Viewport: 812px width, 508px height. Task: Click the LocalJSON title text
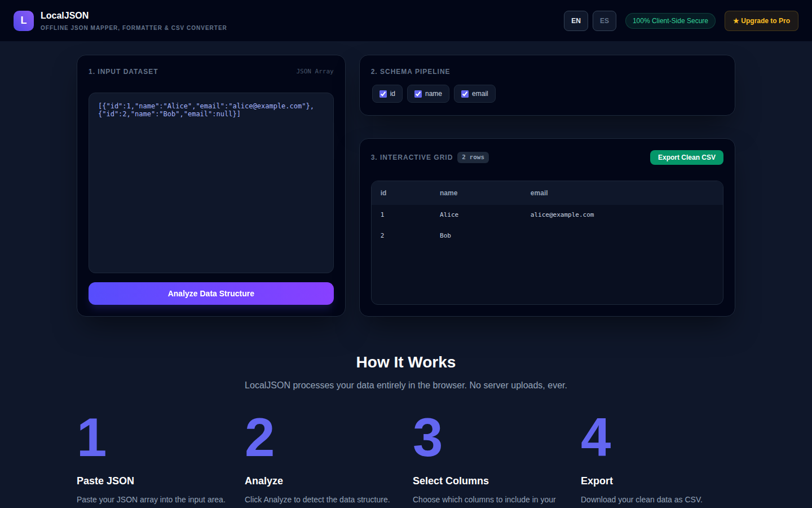coord(65,16)
